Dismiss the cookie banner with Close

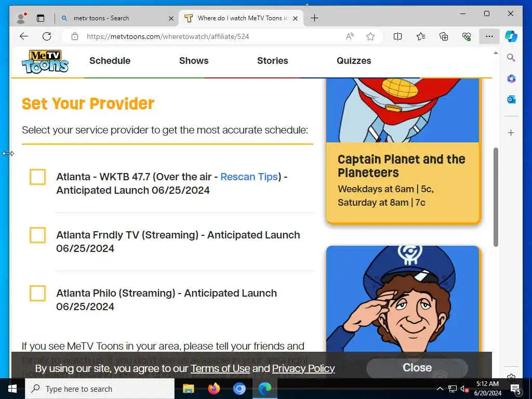[417, 368]
